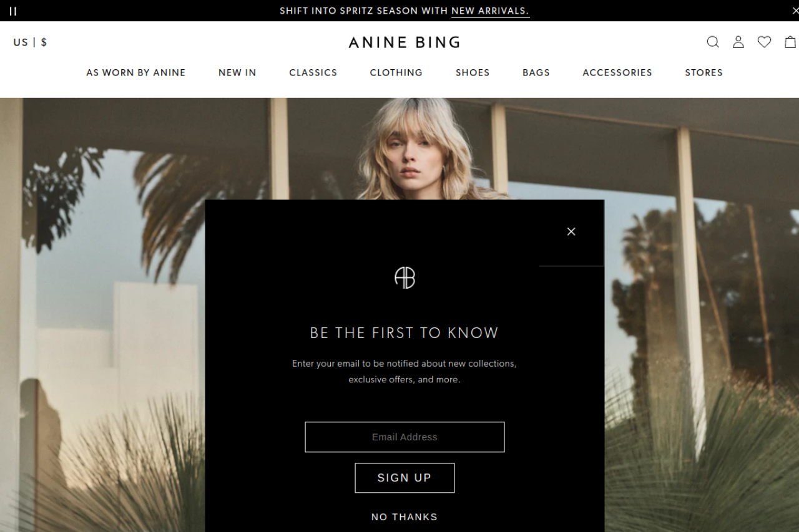View wishlist via heart icon
This screenshot has width=799, height=532.
click(765, 42)
